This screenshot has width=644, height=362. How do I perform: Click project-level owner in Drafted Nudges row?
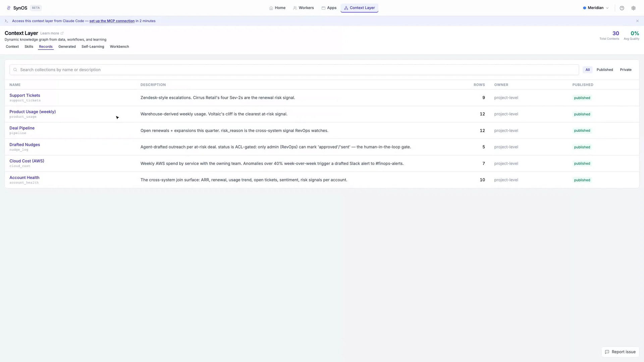point(506,147)
